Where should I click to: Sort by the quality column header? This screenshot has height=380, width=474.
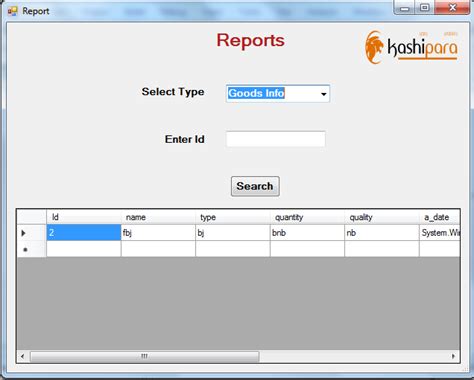click(x=382, y=217)
